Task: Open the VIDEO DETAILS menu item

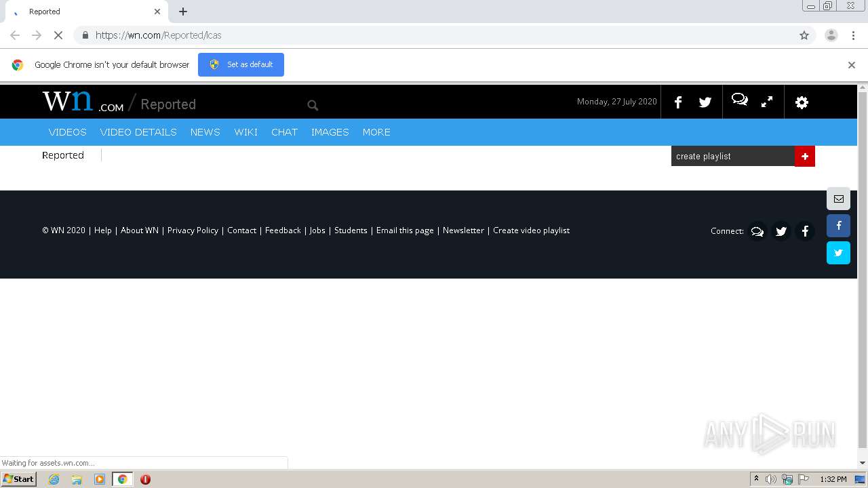Action: pos(138,132)
